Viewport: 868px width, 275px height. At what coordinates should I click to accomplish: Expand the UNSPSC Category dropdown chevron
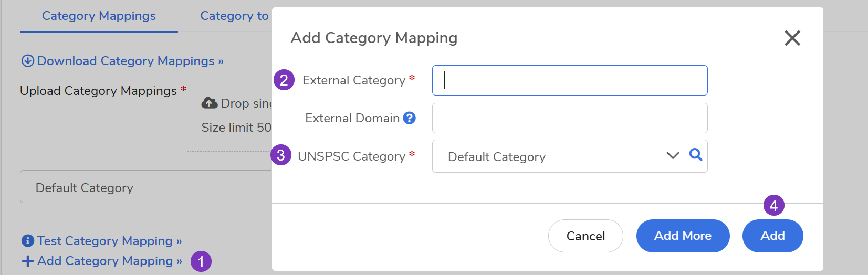pyautogui.click(x=673, y=155)
